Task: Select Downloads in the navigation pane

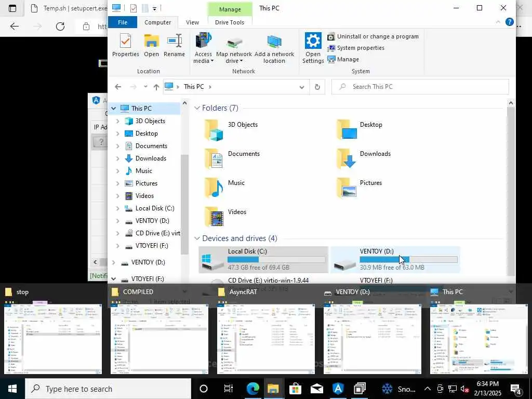Action: (x=151, y=158)
